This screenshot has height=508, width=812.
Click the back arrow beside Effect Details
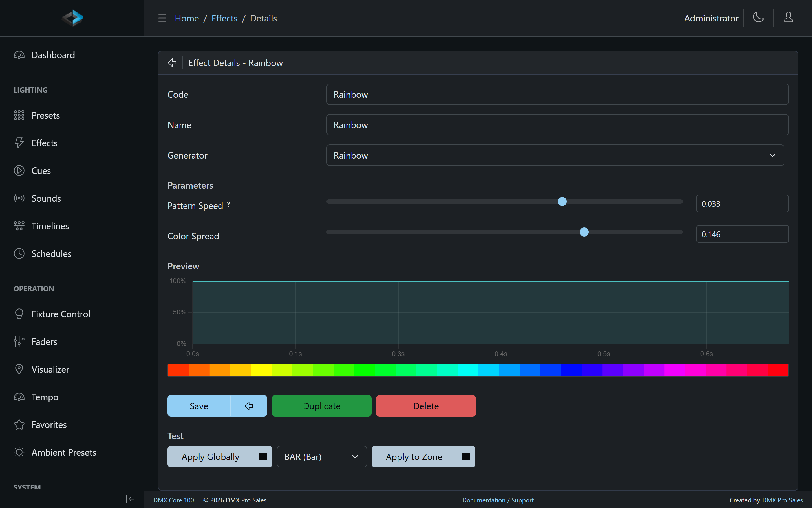pos(172,63)
